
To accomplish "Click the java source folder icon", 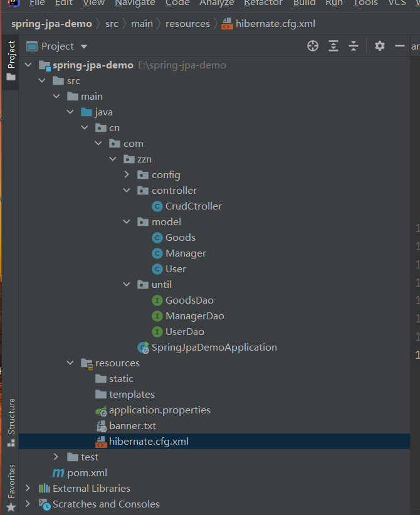I will [x=87, y=112].
